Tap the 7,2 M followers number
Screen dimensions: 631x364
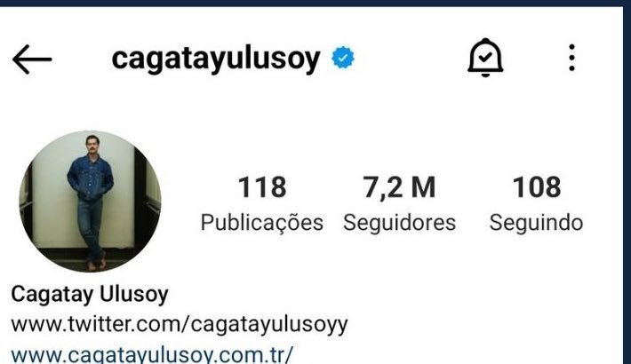point(399,187)
